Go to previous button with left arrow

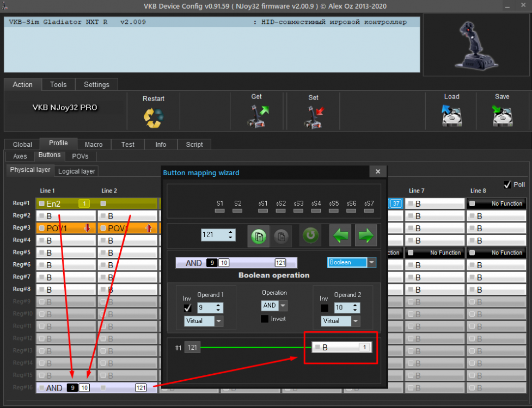[x=340, y=235]
